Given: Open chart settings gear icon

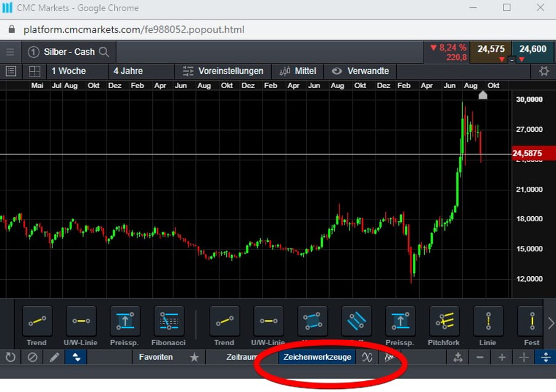Looking at the screenshot, I should pyautogui.click(x=544, y=71).
